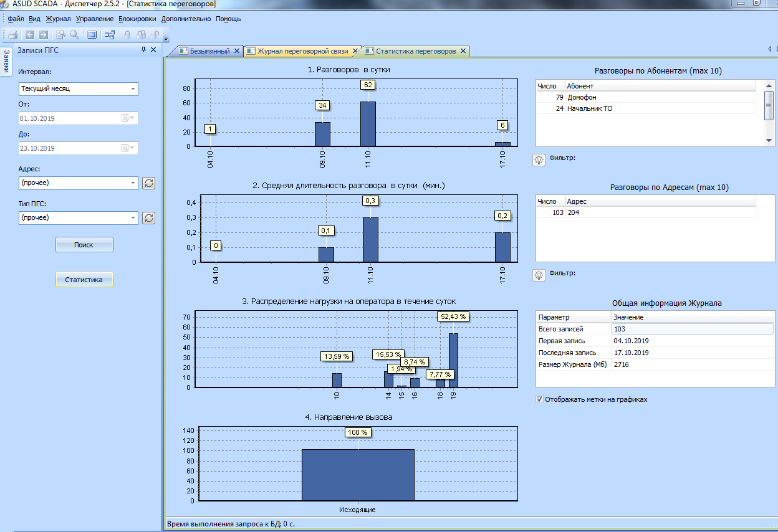This screenshot has height=532, width=778.
Task: Click the filter lightbulb under the addresses table
Action: [x=539, y=275]
